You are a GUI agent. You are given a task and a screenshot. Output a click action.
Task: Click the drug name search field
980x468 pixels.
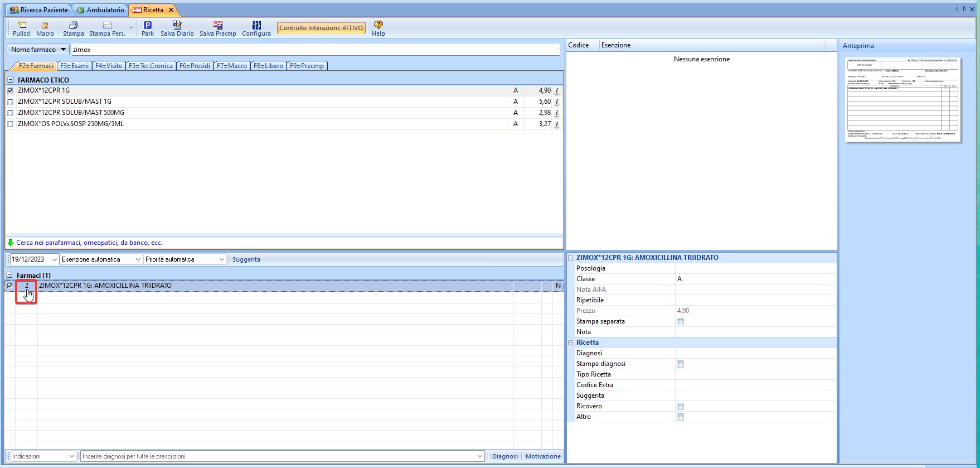coord(315,50)
